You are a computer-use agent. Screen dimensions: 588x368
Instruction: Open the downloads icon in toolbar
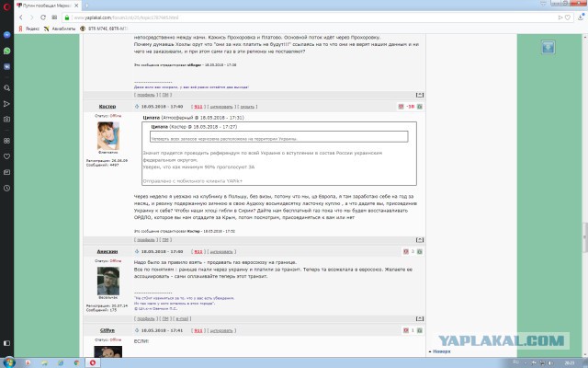(581, 17)
